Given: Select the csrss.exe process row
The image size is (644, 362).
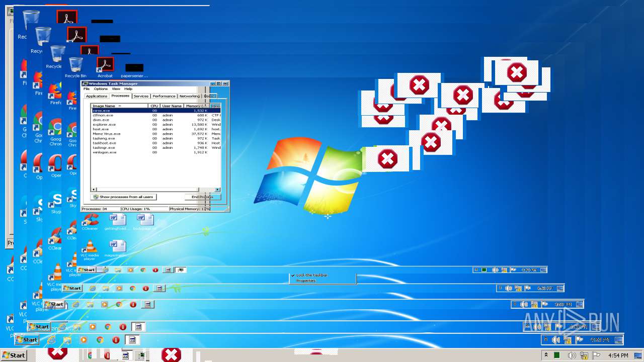Looking at the screenshot, I should [x=155, y=111].
